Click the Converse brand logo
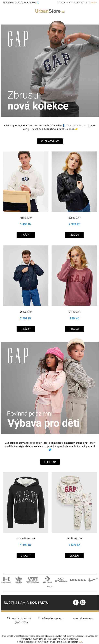99x644 pixels. point(47,580)
